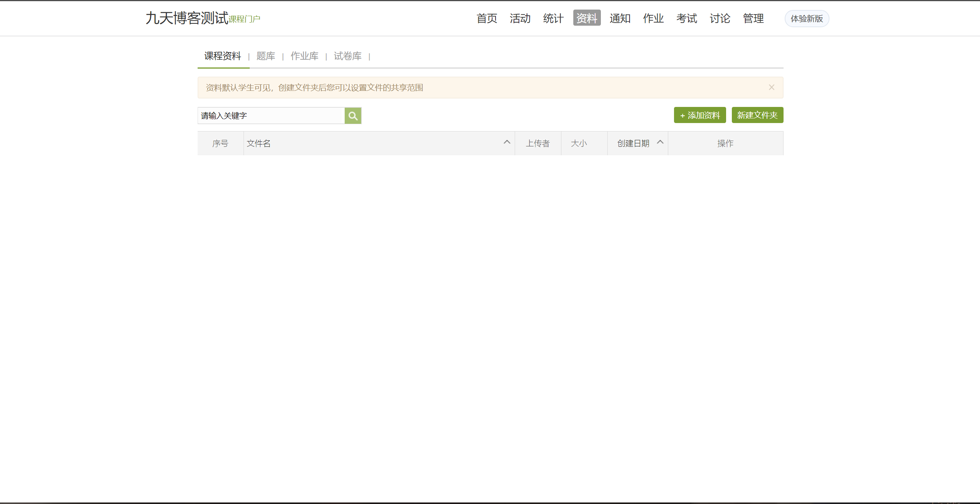Open 通知 from the navigation
The image size is (980, 504).
point(620,18)
